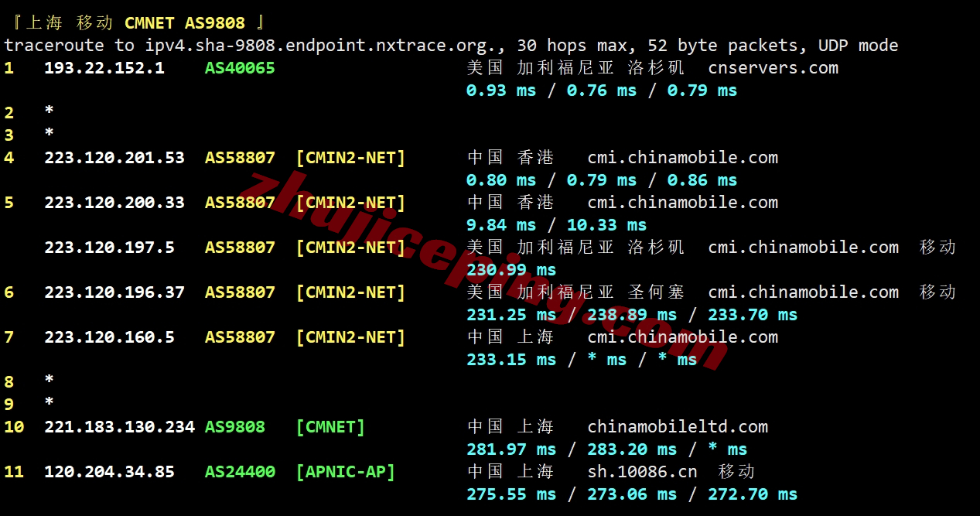Click AS58807 on the hop 4 row

240,158
